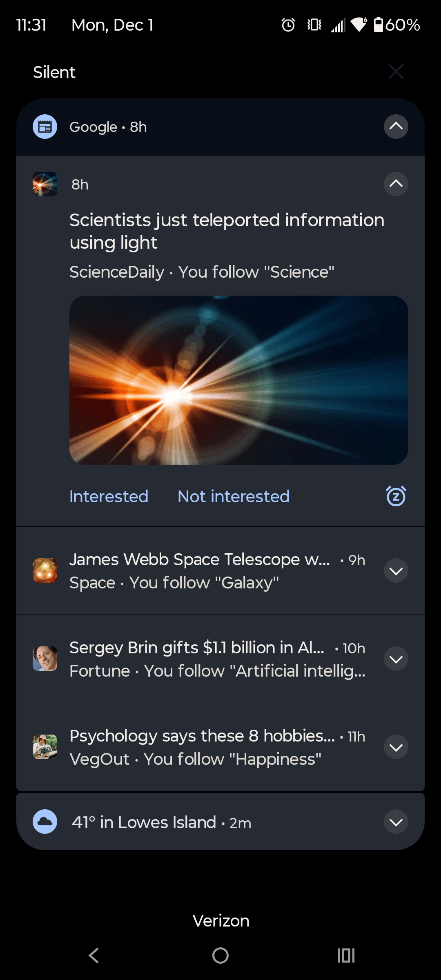This screenshot has height=980, width=441.
Task: Open the light teleportation article image
Action: point(238,380)
